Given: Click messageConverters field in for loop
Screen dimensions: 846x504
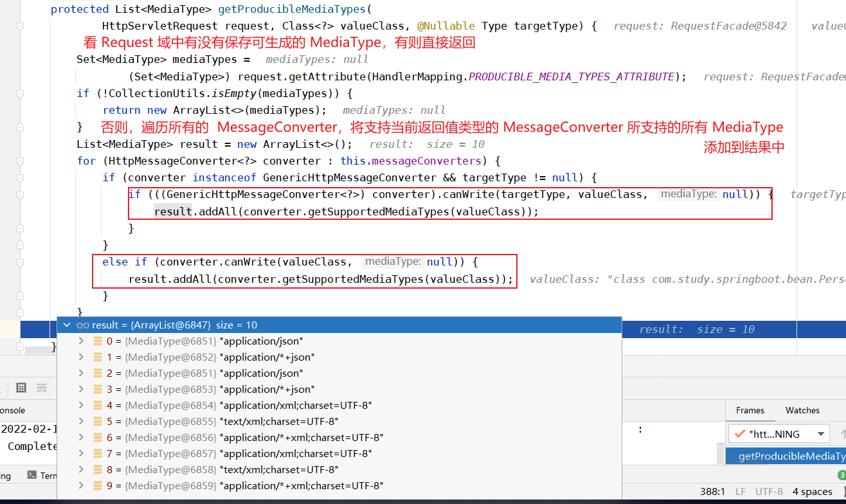Looking at the screenshot, I should [427, 161].
